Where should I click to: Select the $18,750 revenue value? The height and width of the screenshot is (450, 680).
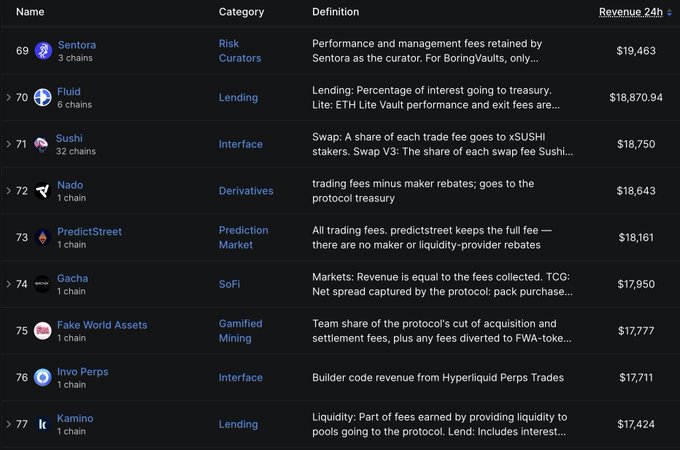point(636,144)
